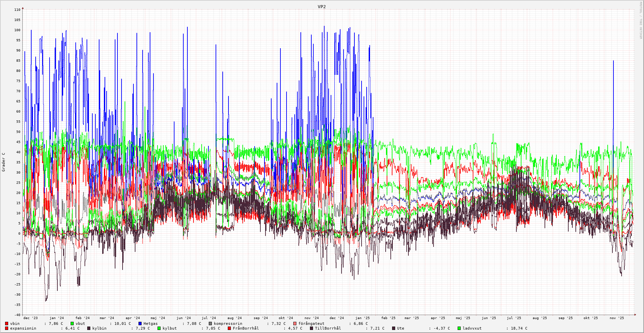The image size is (644, 333).
Task: Click the RRDTOOL watermark text
Action: tap(641, 20)
